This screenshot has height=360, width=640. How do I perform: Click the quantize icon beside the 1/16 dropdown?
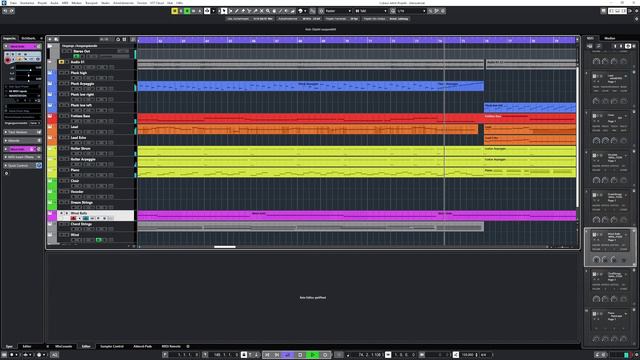point(393,11)
